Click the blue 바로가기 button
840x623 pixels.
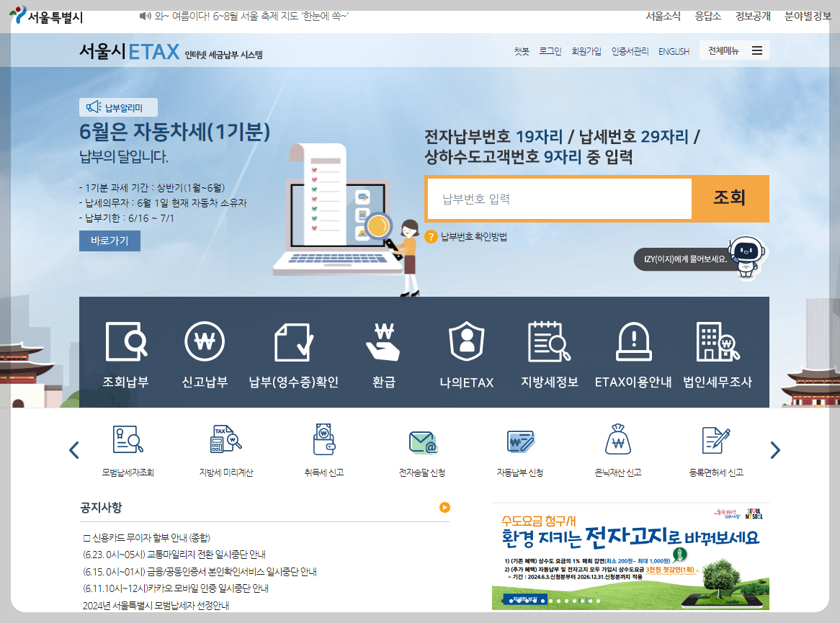coord(110,241)
